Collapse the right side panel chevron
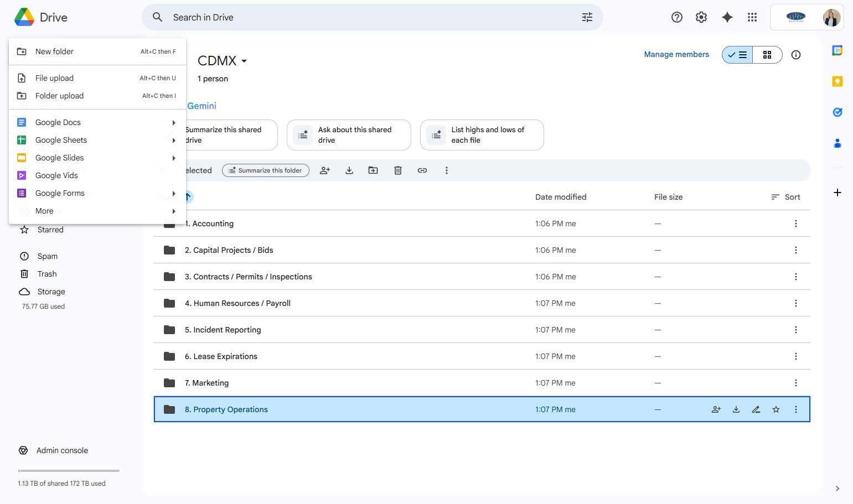The height and width of the screenshot is (504, 853). point(838,489)
